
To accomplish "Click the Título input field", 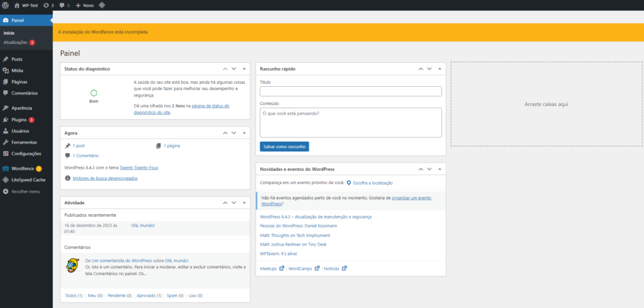I will pos(350,91).
